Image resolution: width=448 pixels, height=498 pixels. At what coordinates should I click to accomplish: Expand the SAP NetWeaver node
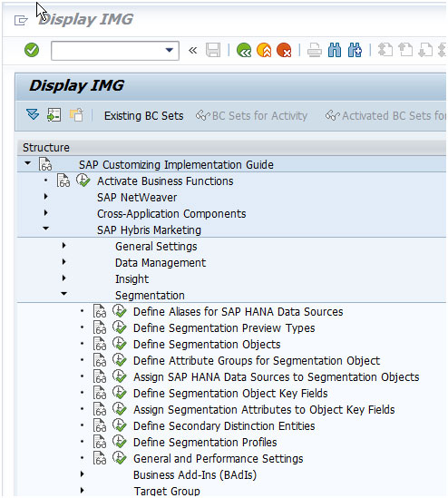pos(46,197)
